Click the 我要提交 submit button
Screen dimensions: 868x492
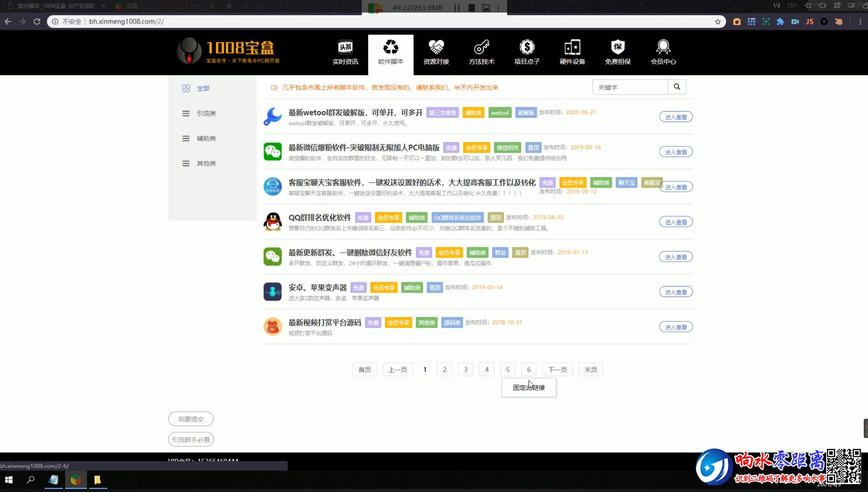[191, 419]
